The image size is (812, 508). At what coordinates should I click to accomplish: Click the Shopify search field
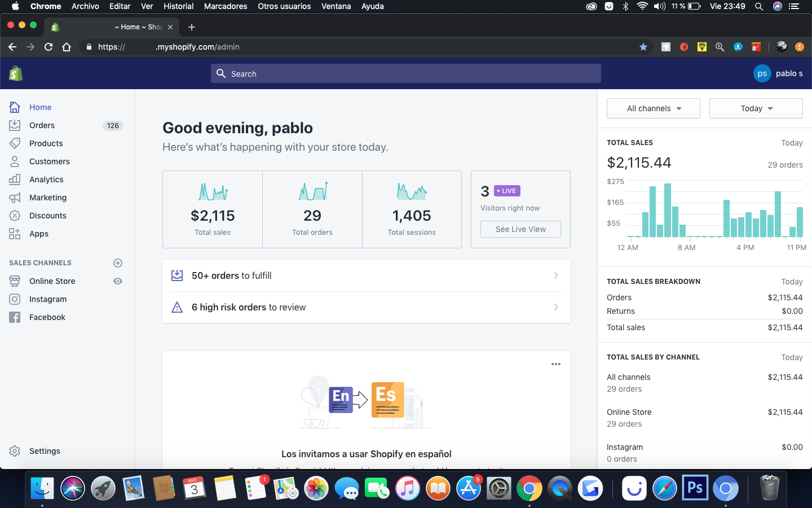point(406,73)
